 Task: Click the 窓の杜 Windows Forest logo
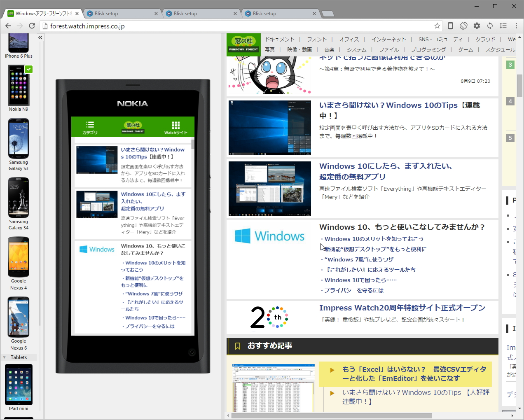pos(243,44)
